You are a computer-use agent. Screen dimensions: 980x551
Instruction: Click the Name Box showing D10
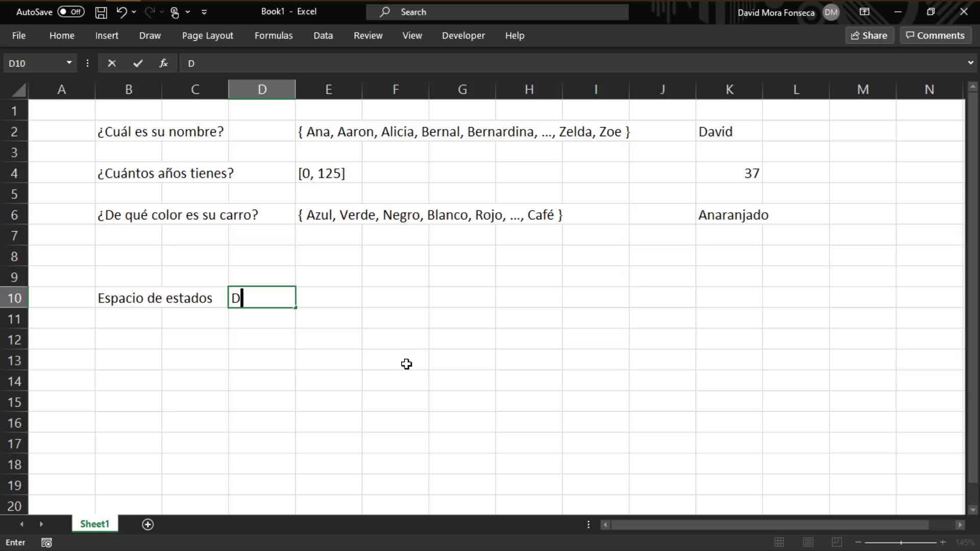click(x=33, y=63)
